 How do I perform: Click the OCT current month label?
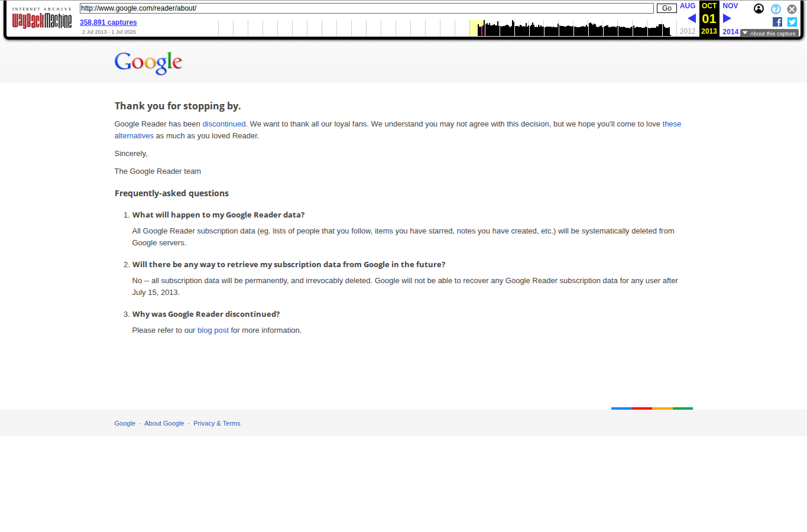709,6
